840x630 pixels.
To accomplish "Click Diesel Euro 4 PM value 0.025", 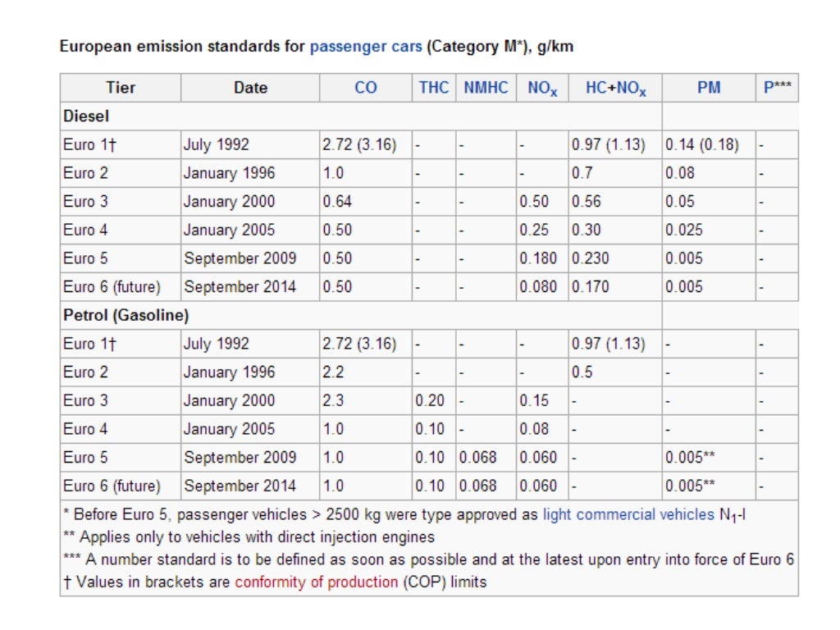I will [683, 230].
